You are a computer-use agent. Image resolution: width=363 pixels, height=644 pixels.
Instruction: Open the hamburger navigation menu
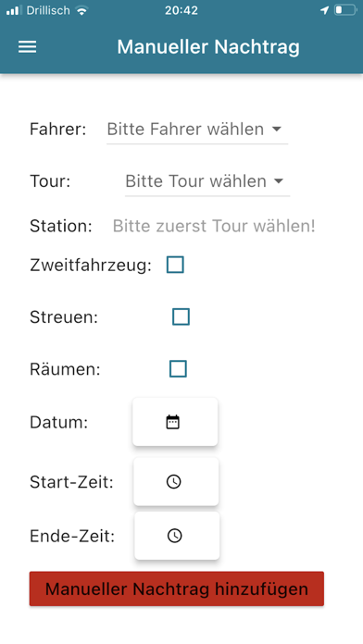27,47
